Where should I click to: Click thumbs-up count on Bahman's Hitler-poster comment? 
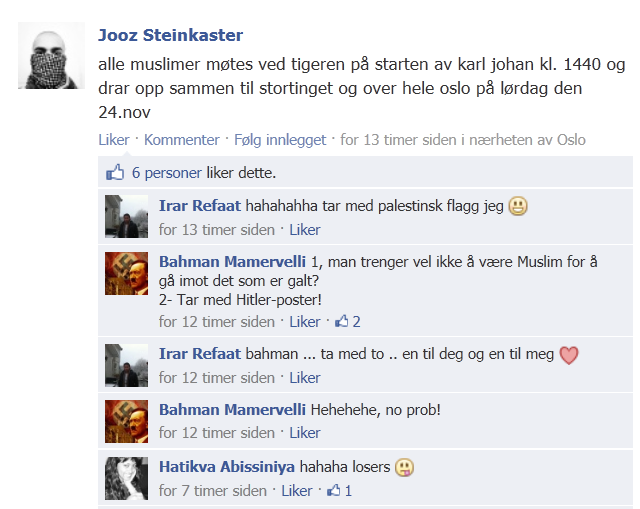(348, 322)
